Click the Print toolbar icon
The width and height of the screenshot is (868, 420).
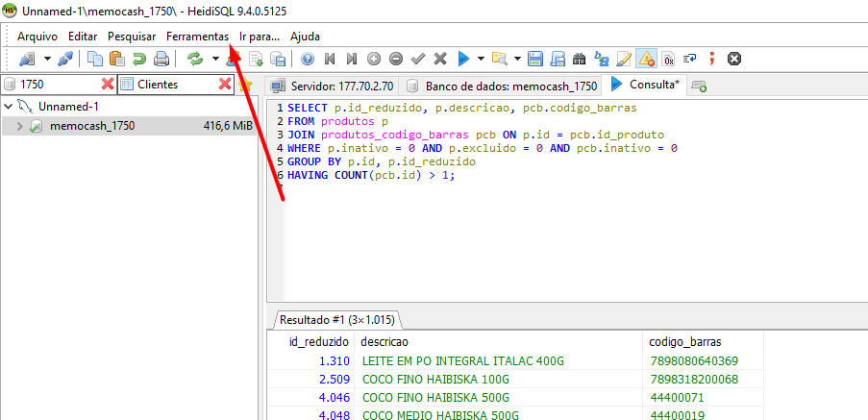pos(161,59)
